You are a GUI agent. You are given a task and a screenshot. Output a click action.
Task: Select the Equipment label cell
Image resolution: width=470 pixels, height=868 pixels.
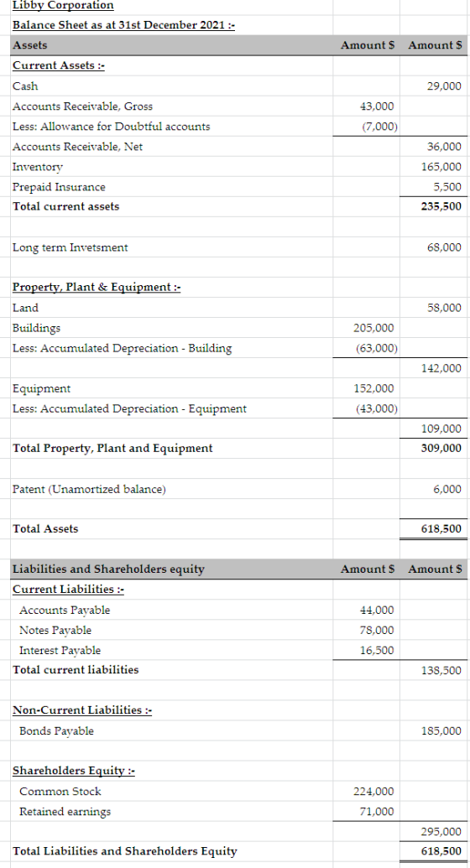(x=42, y=389)
